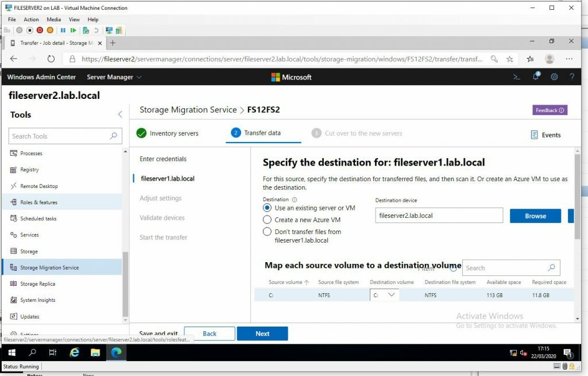The width and height of the screenshot is (588, 376).
Task: Click the Search Tools magnifier icon
Action: point(114,136)
